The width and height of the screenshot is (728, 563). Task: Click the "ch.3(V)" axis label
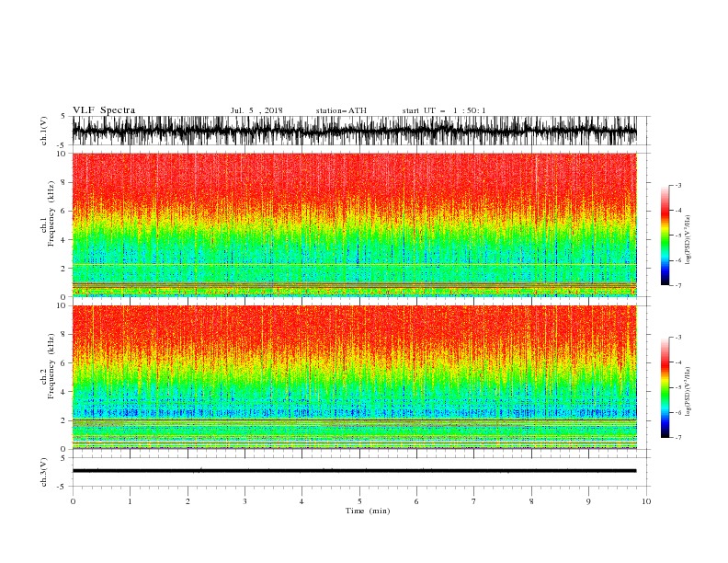pos(44,473)
